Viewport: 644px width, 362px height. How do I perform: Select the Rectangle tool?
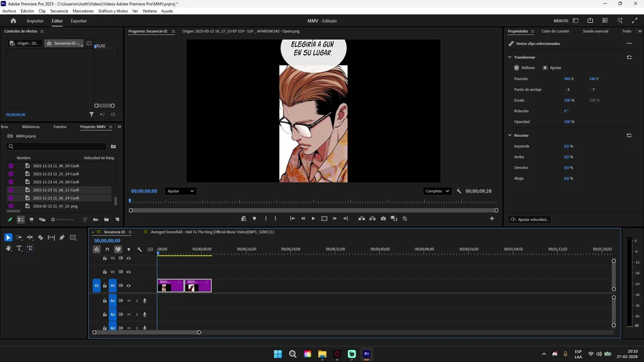pos(73,237)
